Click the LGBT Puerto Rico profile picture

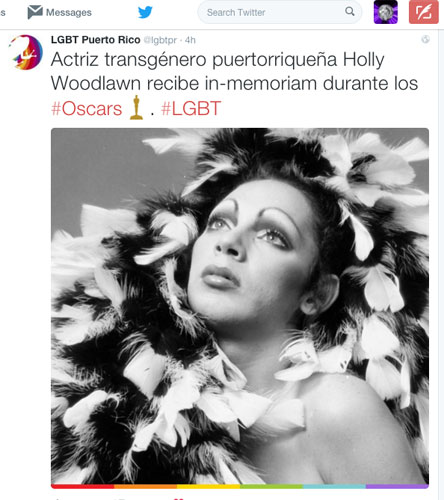(x=26, y=52)
